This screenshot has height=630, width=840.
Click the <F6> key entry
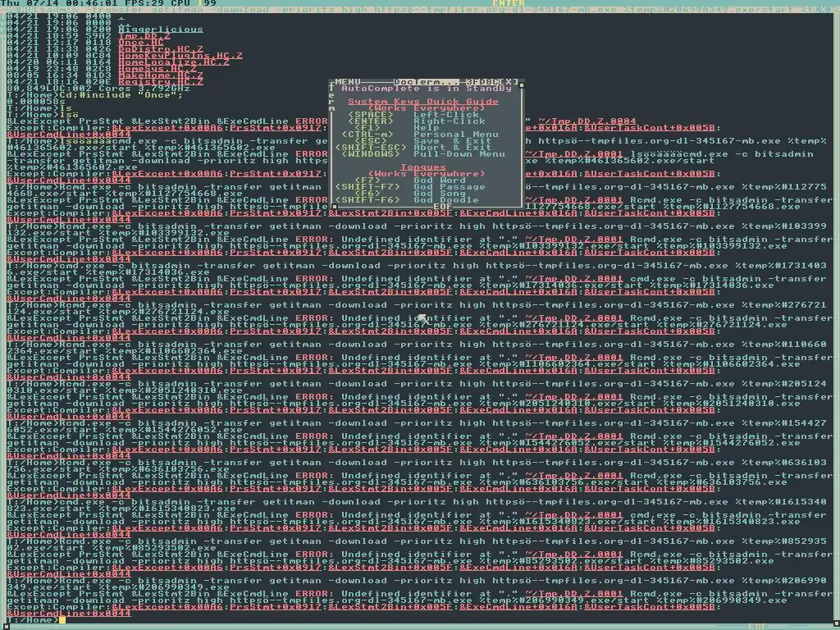pos(367,194)
